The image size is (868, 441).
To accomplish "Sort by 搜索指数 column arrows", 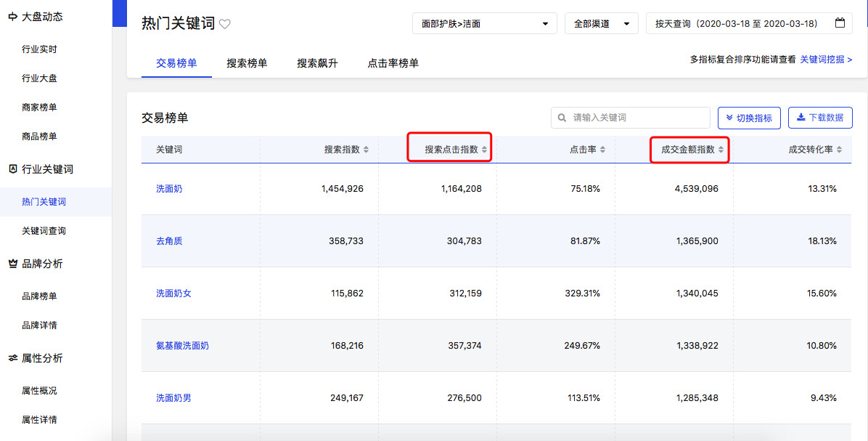I will pos(367,150).
